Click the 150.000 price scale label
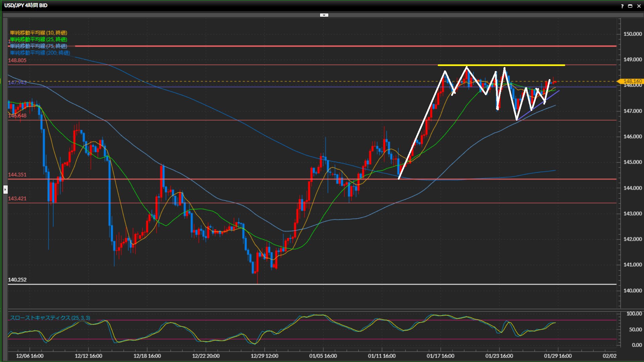Viewport: 644px width, 362px height. coord(632,34)
